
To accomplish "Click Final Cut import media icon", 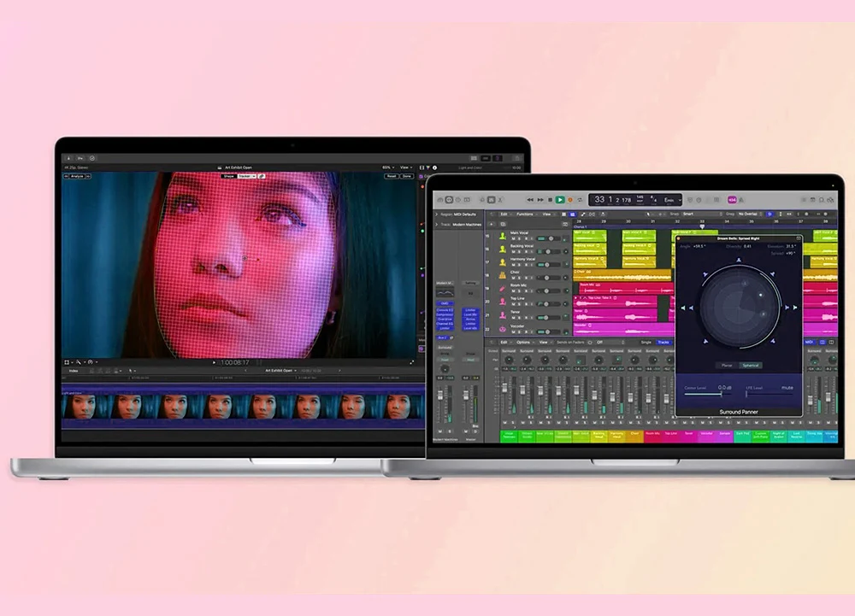I will click(x=68, y=158).
